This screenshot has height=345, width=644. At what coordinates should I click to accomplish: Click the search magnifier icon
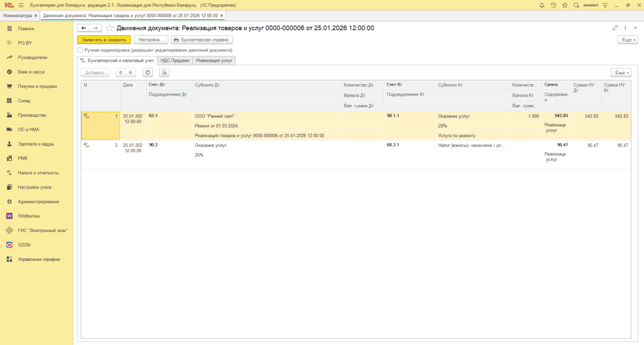pos(575,5)
